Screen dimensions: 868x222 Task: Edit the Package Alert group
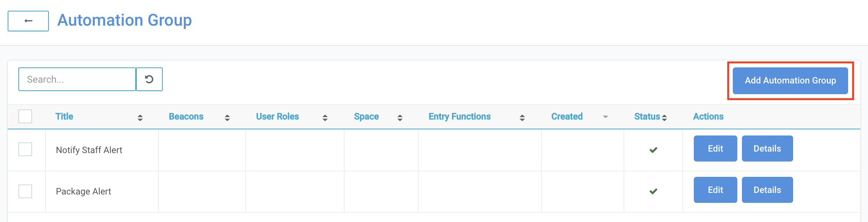[715, 190]
